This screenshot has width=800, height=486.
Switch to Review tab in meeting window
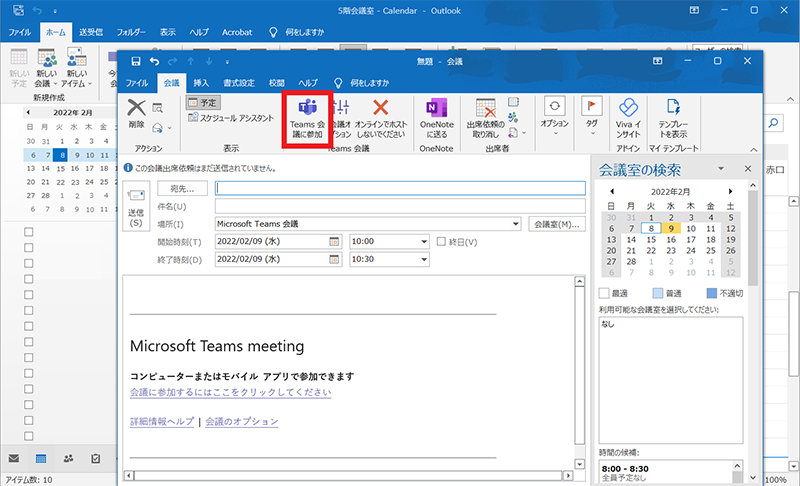277,83
